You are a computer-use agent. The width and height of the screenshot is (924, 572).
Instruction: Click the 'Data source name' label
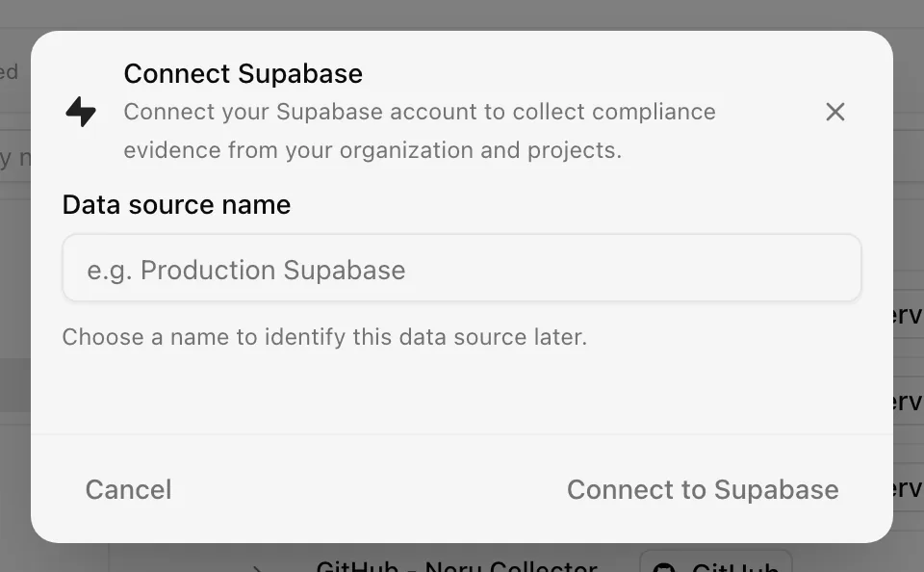click(176, 204)
